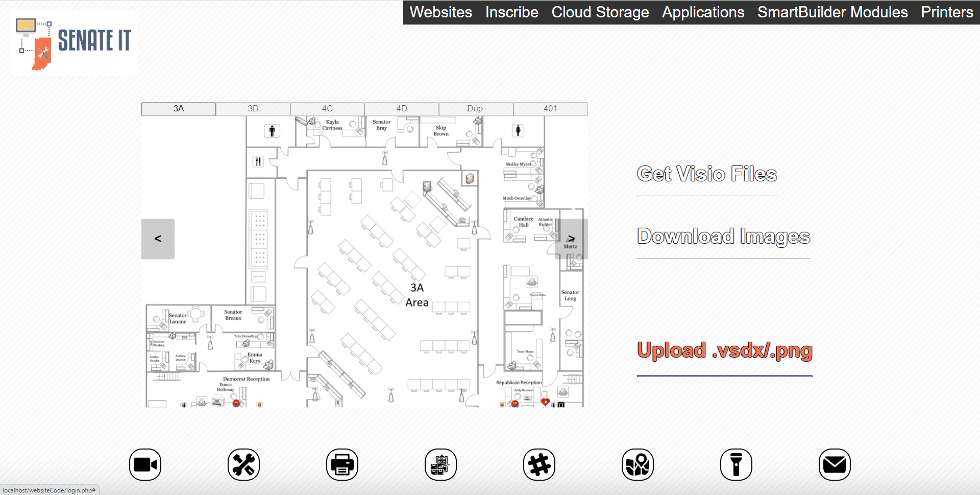Click Shelley Myers label on map
The image size is (980, 495).
(x=518, y=164)
